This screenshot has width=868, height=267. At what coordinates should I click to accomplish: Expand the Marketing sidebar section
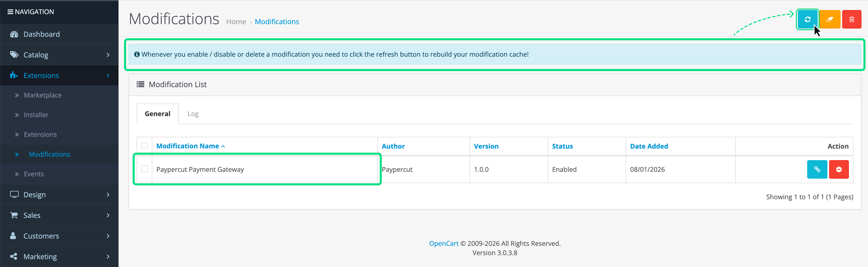[40, 257]
